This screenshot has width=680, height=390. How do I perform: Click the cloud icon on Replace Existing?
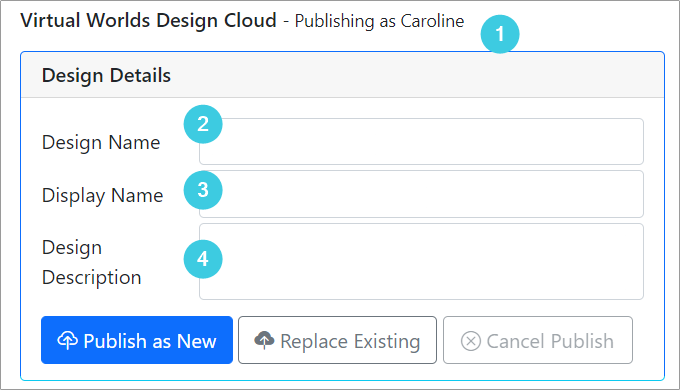coord(264,340)
